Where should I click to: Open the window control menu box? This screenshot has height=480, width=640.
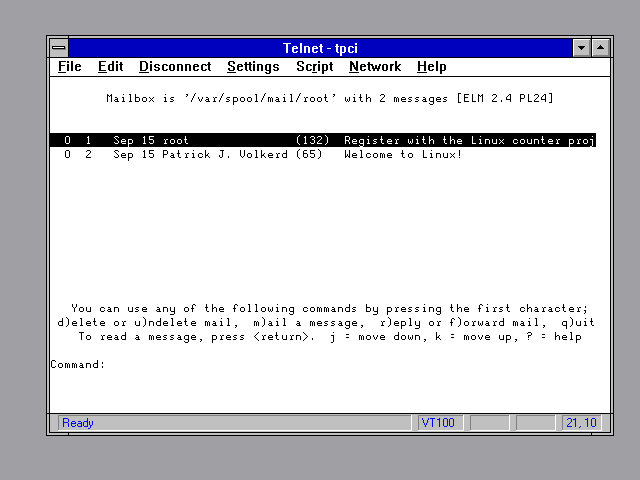pyautogui.click(x=59, y=48)
